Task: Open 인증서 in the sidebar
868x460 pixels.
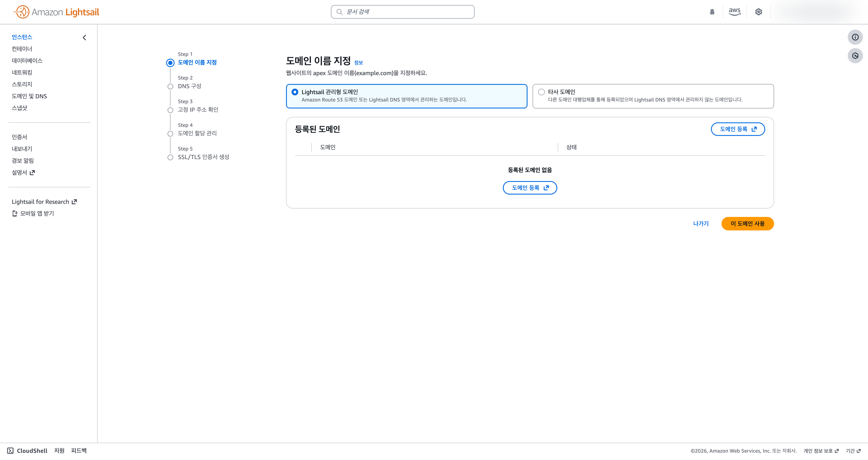Action: (x=20, y=137)
